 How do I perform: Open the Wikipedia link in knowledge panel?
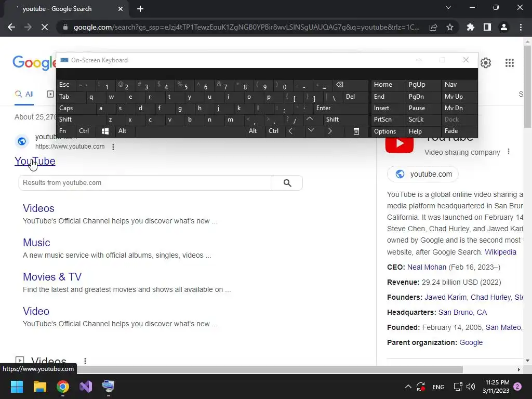click(500, 252)
